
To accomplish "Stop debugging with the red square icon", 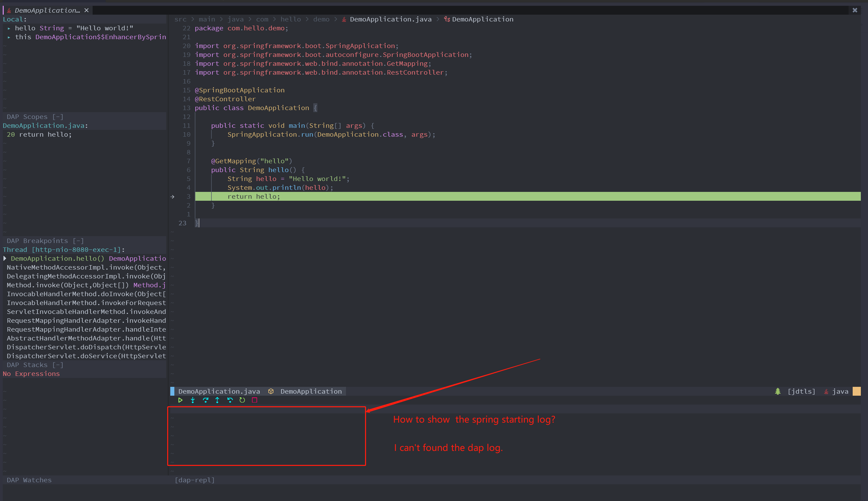I will (x=255, y=400).
